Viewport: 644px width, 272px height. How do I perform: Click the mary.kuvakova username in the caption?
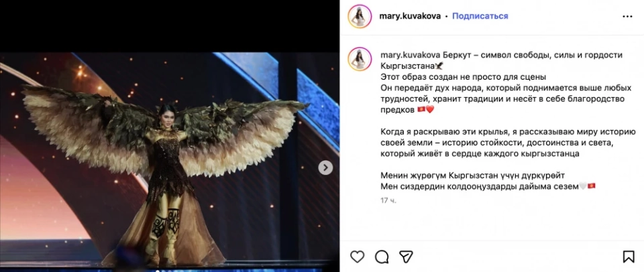pos(410,55)
